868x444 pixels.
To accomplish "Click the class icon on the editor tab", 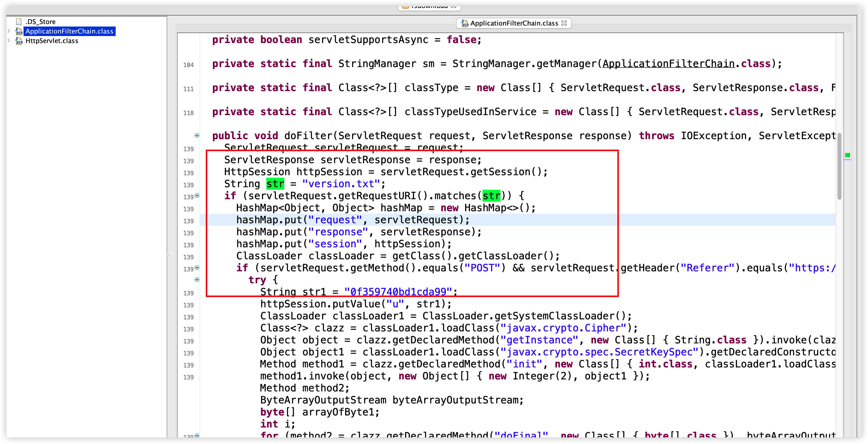I will pyautogui.click(x=465, y=23).
